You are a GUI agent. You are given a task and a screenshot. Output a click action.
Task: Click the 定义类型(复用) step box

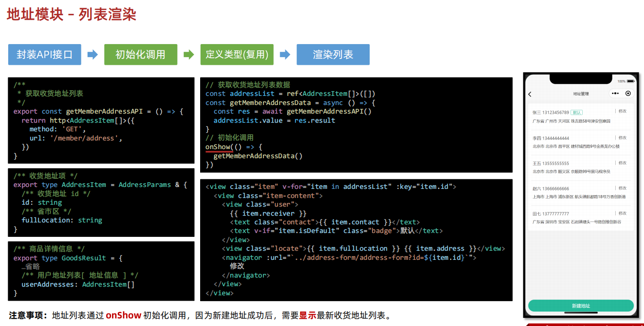pos(237,55)
